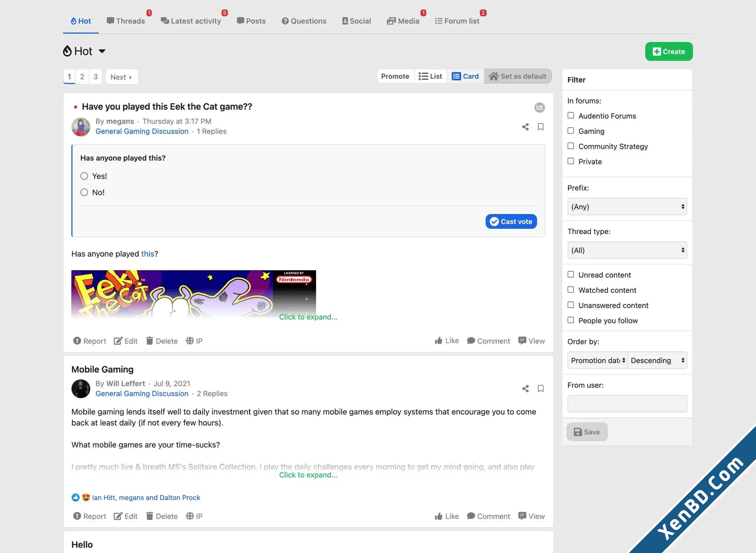Open the Threads tab

coord(125,21)
